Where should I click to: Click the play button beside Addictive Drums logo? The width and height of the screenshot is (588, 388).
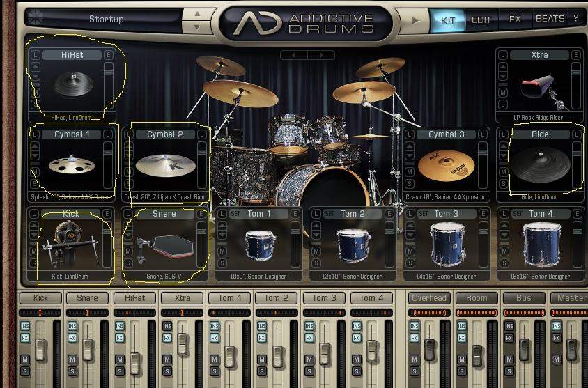pyautogui.click(x=415, y=20)
